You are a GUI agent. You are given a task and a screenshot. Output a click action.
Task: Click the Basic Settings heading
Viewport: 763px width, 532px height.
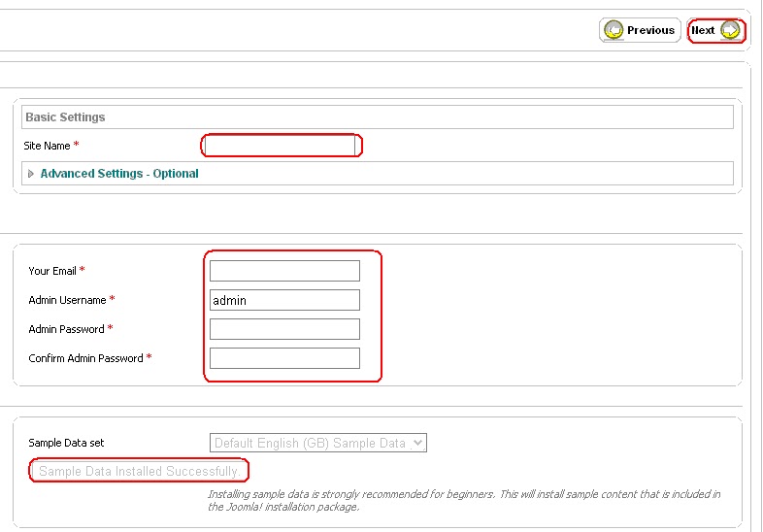[x=65, y=117]
